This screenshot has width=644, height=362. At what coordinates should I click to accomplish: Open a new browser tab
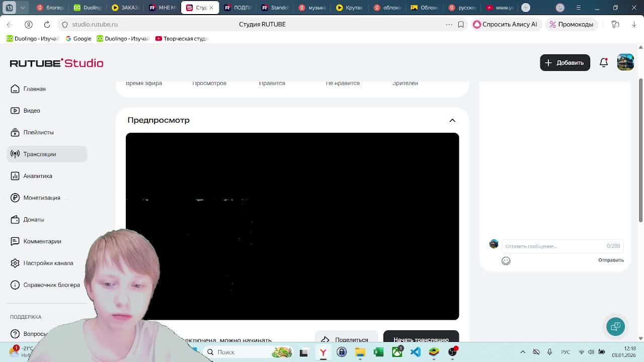coord(526,8)
